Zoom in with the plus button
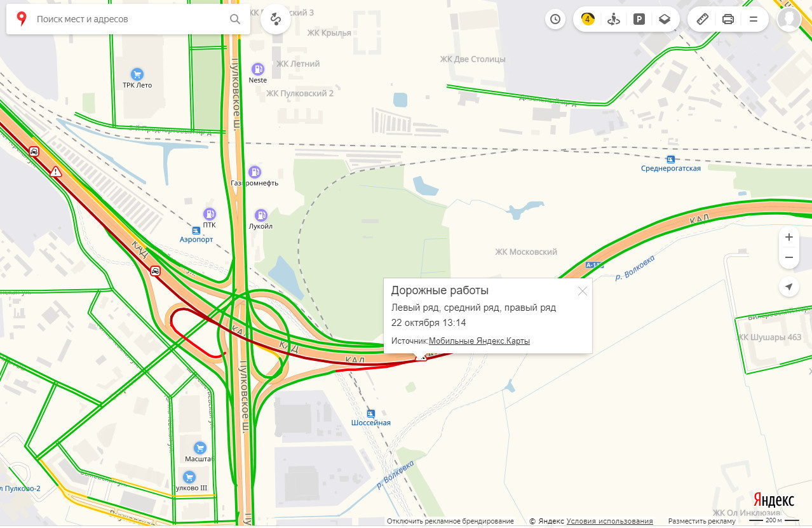812x528 pixels. tap(789, 237)
